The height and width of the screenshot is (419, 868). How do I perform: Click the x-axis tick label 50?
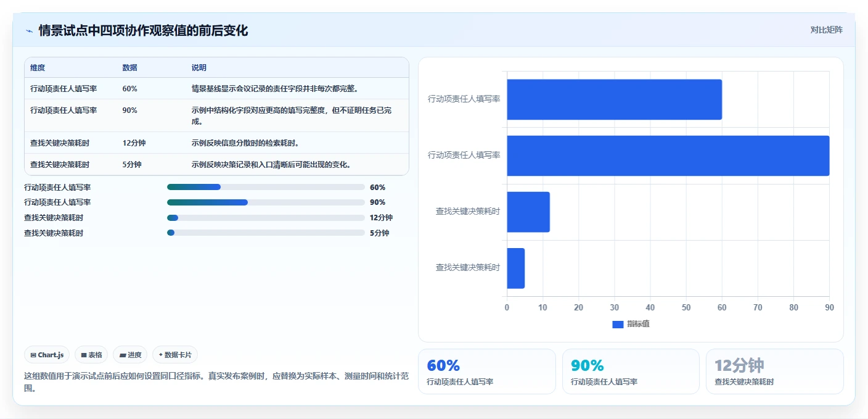click(686, 307)
